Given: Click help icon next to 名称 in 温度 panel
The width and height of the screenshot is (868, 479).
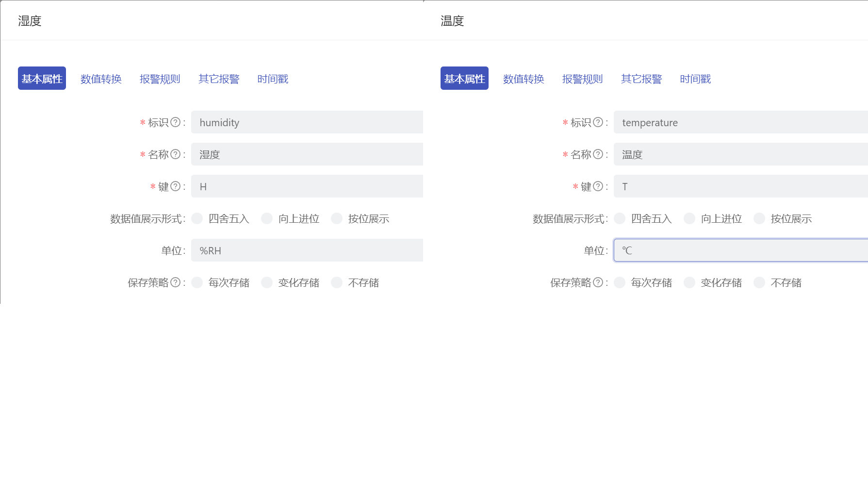Looking at the screenshot, I should 598,154.
